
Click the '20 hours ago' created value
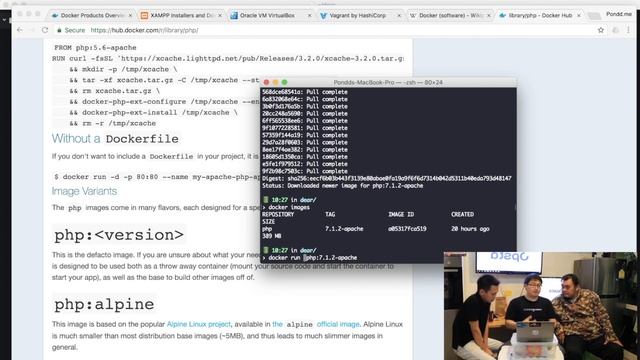click(470, 229)
